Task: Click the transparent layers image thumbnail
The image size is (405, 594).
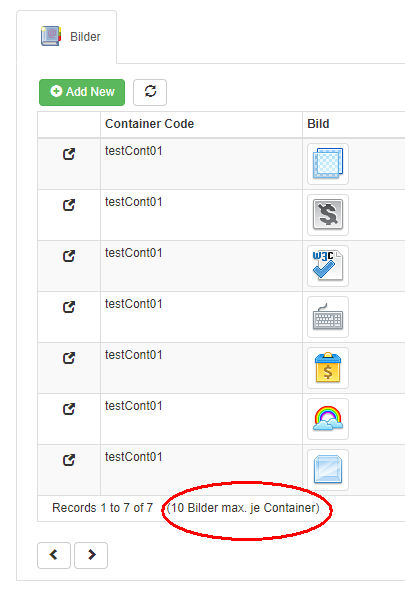Action: click(328, 164)
